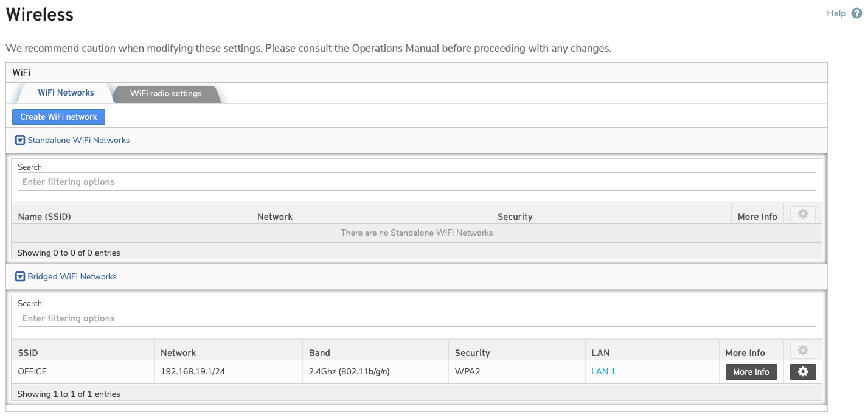The width and height of the screenshot is (868, 420).
Task: Click gear icon in Standalone networks table header
Action: pos(802,214)
